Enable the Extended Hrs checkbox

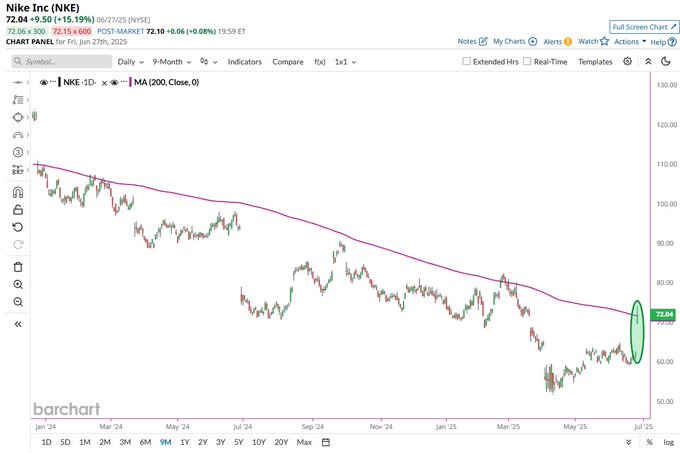click(467, 61)
